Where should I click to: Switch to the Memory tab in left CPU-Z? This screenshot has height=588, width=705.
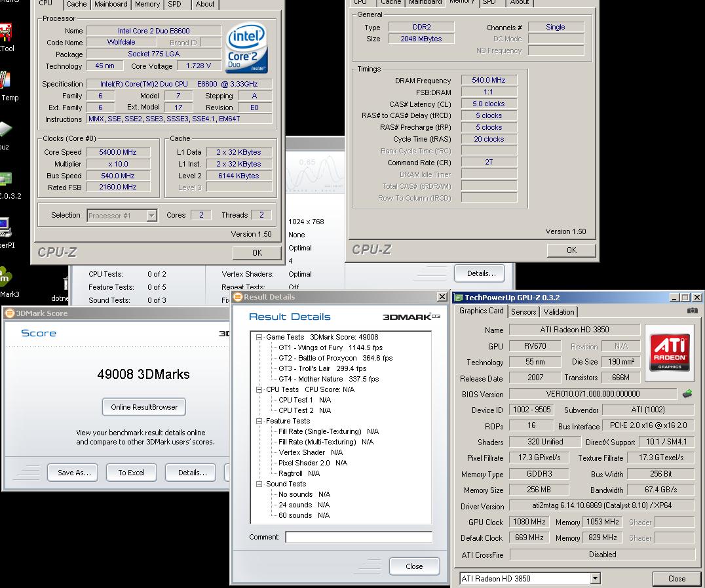(147, 4)
